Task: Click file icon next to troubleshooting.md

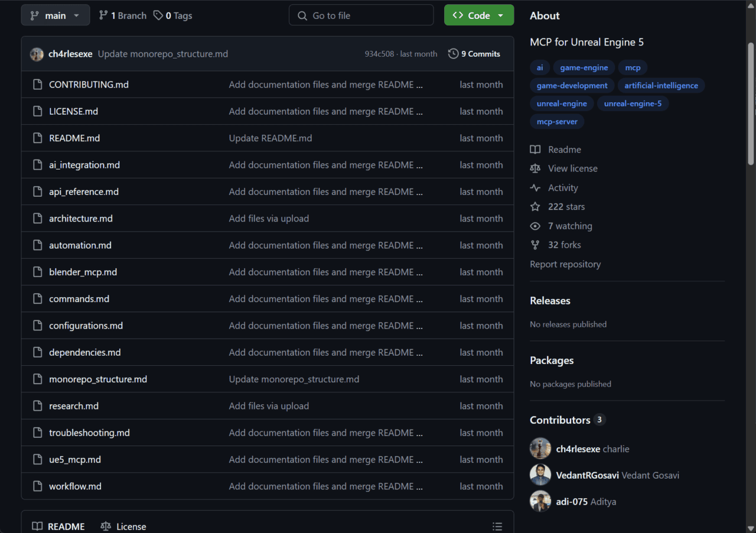Action: click(38, 433)
